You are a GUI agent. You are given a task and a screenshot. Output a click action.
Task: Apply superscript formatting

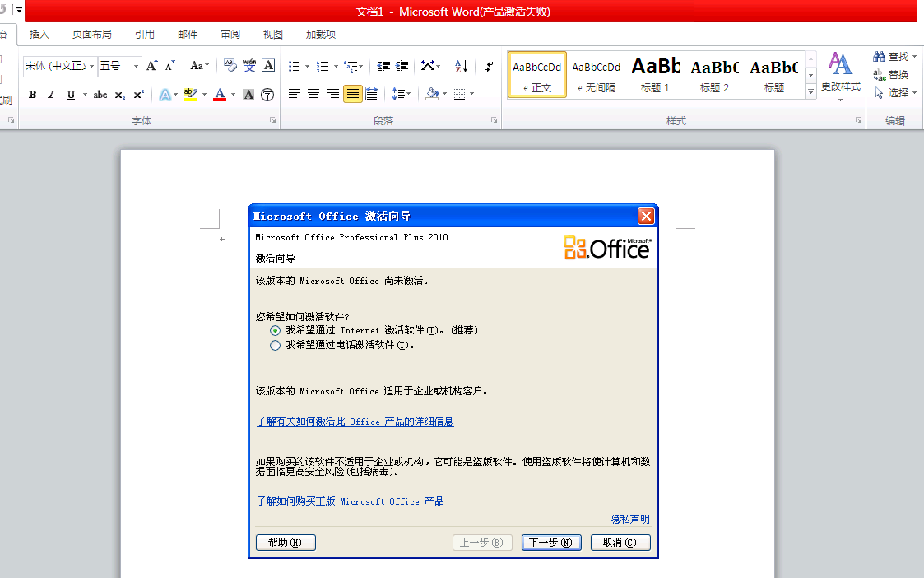[x=138, y=95]
